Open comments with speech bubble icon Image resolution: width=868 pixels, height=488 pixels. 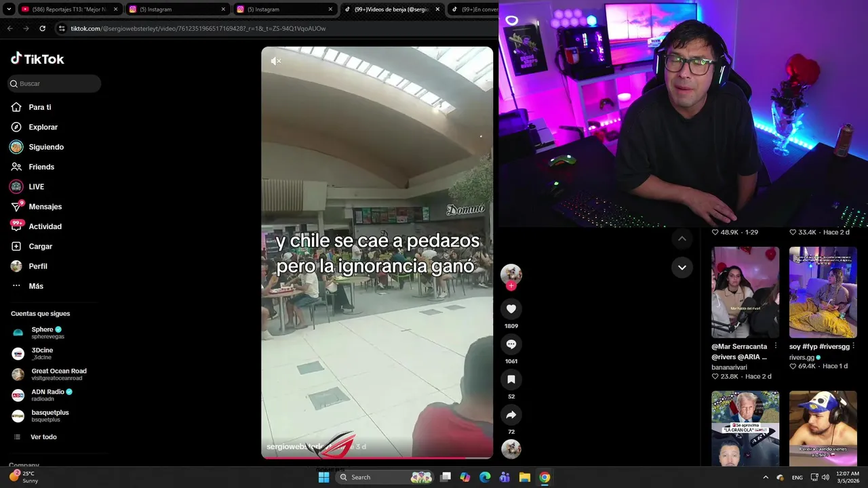511,344
